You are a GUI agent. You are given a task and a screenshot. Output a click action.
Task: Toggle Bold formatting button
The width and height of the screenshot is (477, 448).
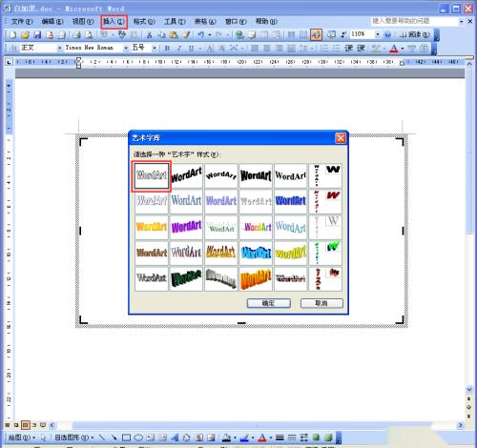click(167, 49)
